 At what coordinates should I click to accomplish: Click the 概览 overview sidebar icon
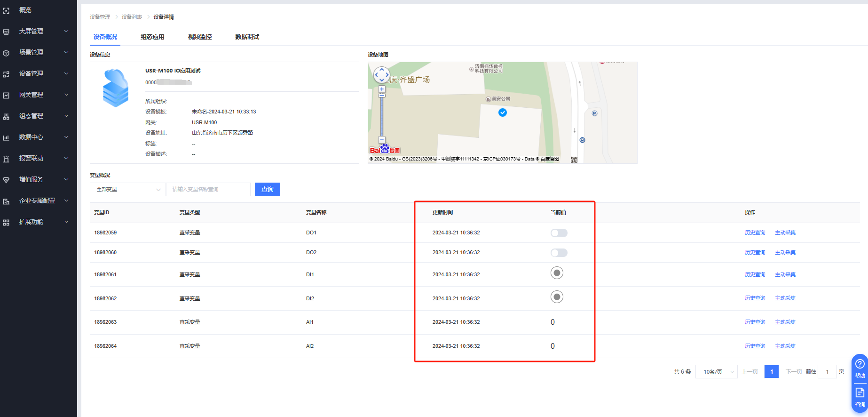click(x=6, y=10)
